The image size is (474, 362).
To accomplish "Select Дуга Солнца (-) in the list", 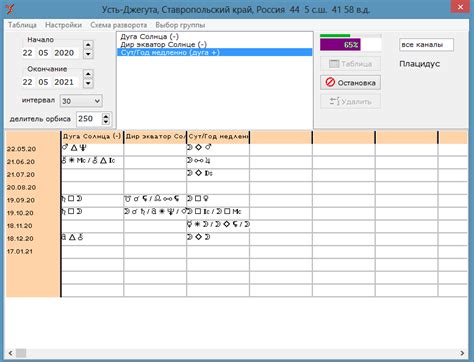I will pos(150,36).
